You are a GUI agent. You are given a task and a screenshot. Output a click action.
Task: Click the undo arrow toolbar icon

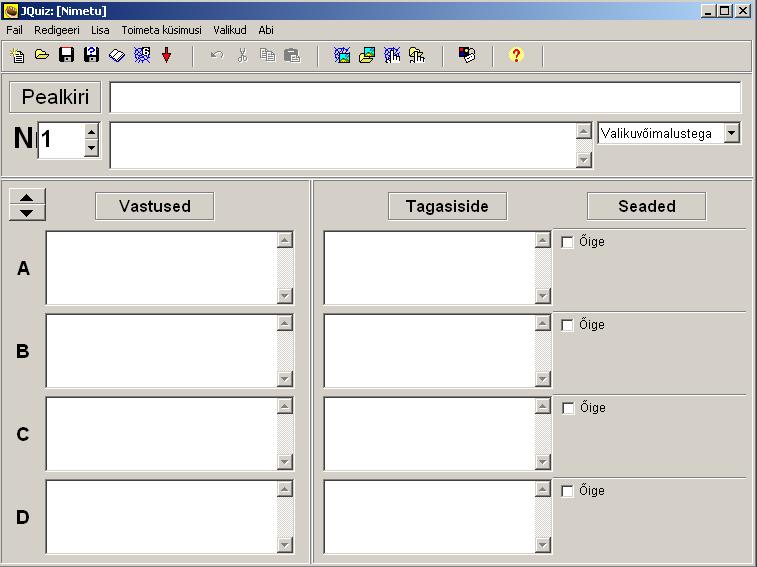point(217,55)
